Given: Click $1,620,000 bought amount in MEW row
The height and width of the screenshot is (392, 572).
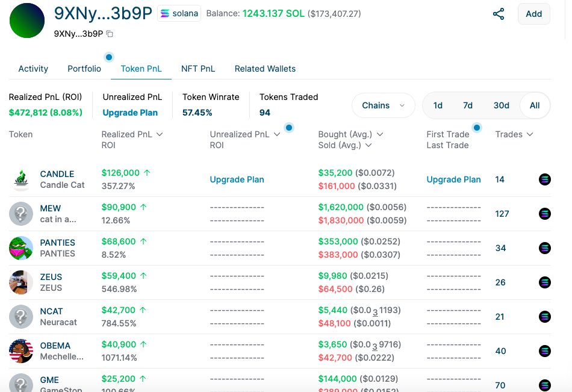Looking at the screenshot, I should click(341, 207).
